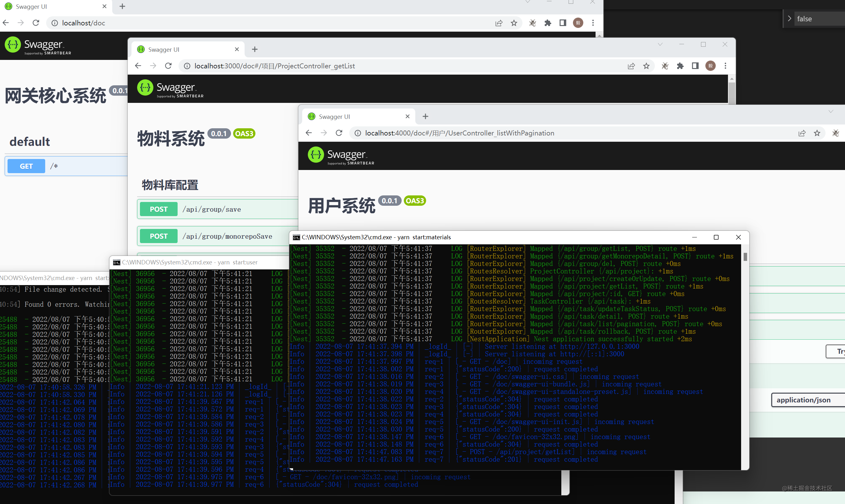Close the Swagger UI tab in localhost:4000 window
Screen dimensions: 845x504
(407, 116)
